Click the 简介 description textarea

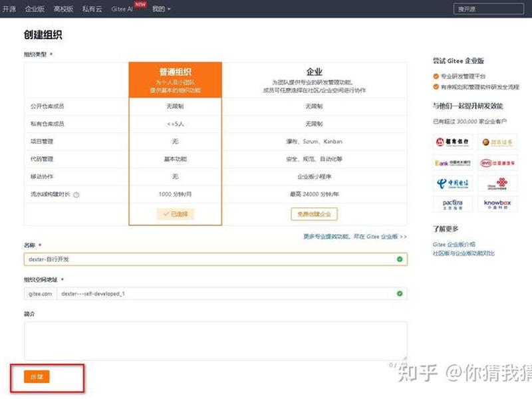point(215,341)
